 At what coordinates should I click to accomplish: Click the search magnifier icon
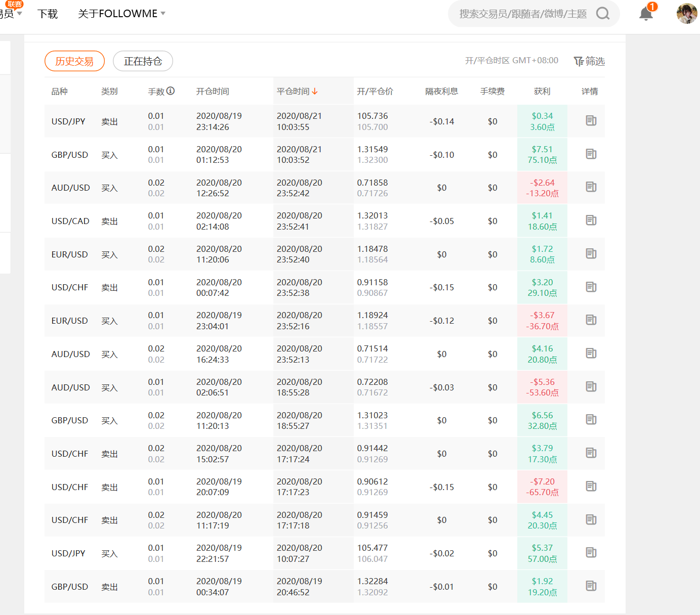pyautogui.click(x=602, y=14)
